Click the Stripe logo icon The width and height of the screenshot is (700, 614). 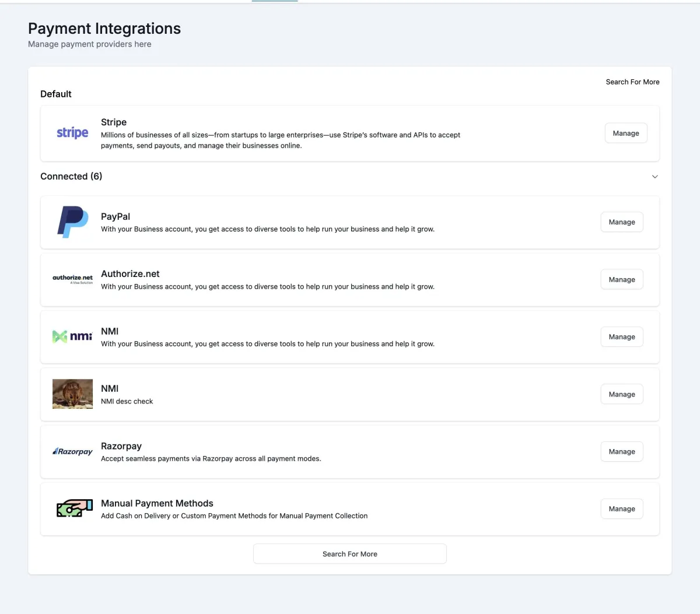[72, 133]
